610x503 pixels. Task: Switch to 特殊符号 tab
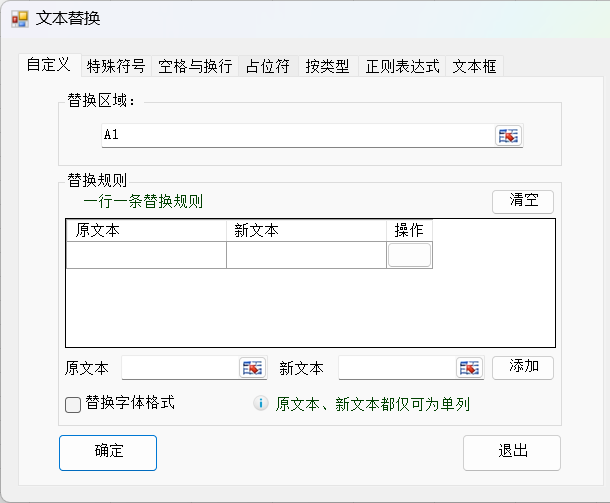pos(116,67)
